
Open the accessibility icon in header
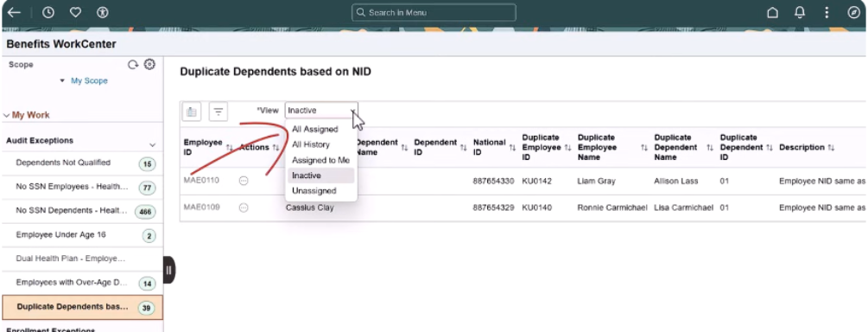(103, 12)
